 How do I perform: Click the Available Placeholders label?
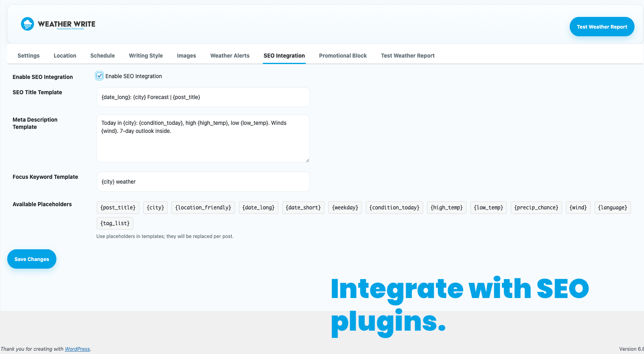tap(42, 204)
